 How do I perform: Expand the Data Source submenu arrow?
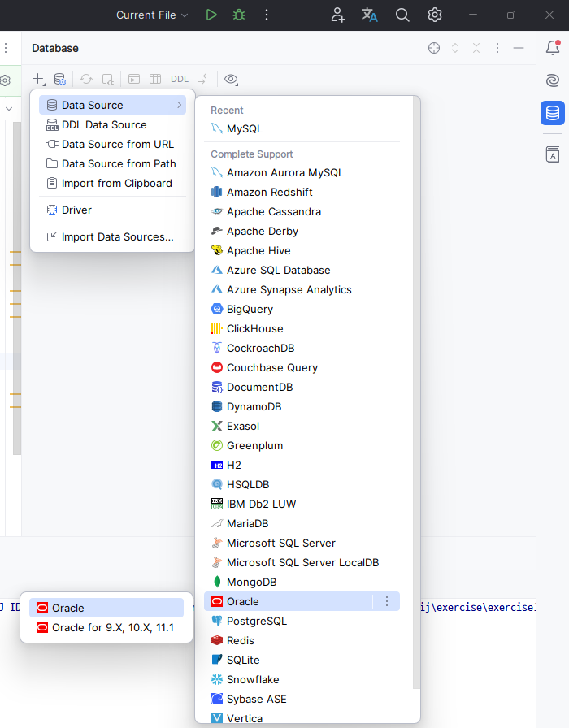pyautogui.click(x=180, y=106)
